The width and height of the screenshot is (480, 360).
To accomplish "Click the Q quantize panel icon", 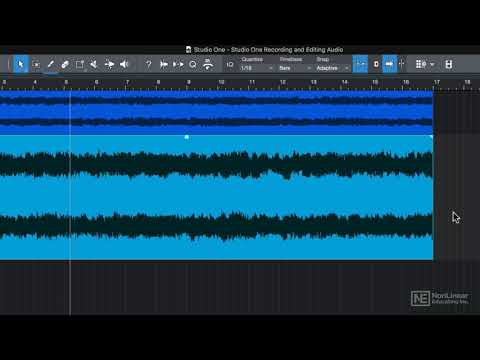I will click(193, 64).
